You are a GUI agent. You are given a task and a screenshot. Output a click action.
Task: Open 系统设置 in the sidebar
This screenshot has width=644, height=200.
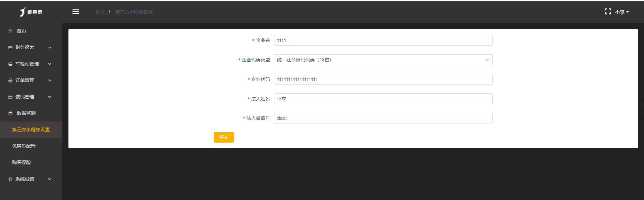pyautogui.click(x=31, y=179)
